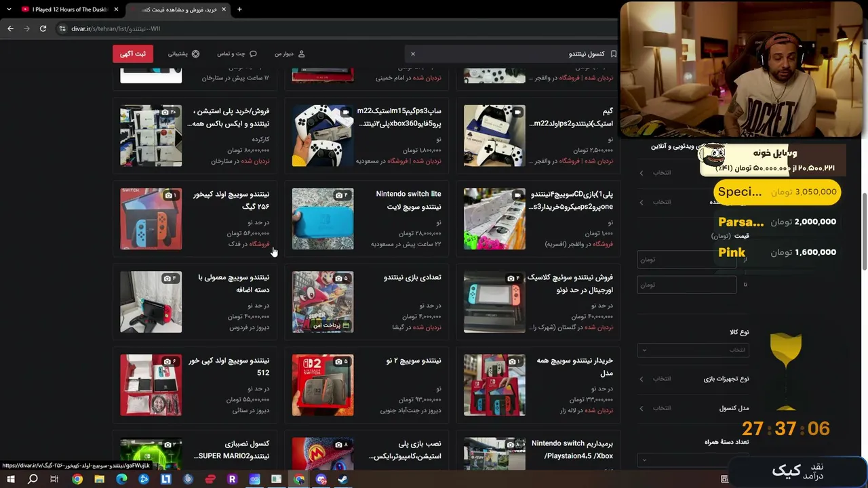Click the white controllers thumbnail for سابps3گیم
The image size is (868, 488).
click(x=323, y=136)
